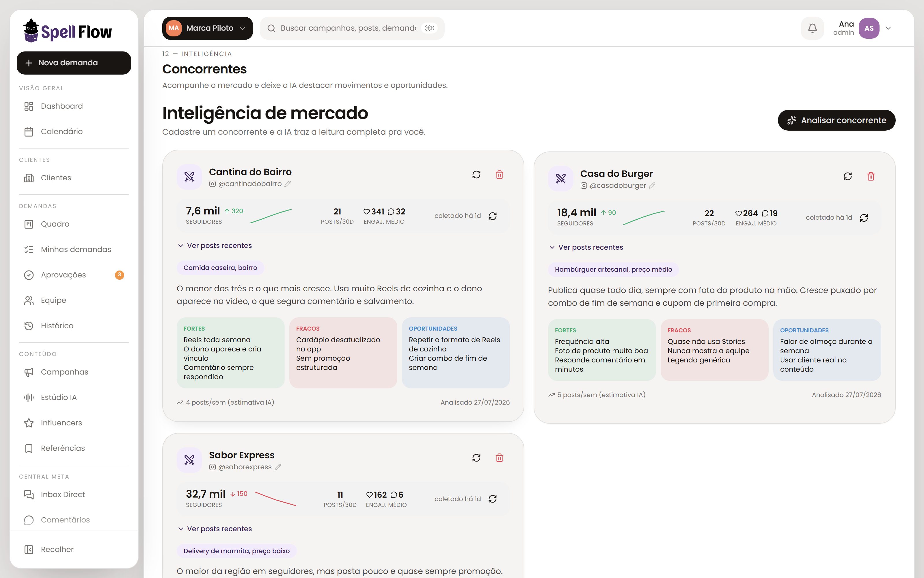Click the @casadoburger handle
Image resolution: width=924 pixels, height=578 pixels.
click(617, 186)
